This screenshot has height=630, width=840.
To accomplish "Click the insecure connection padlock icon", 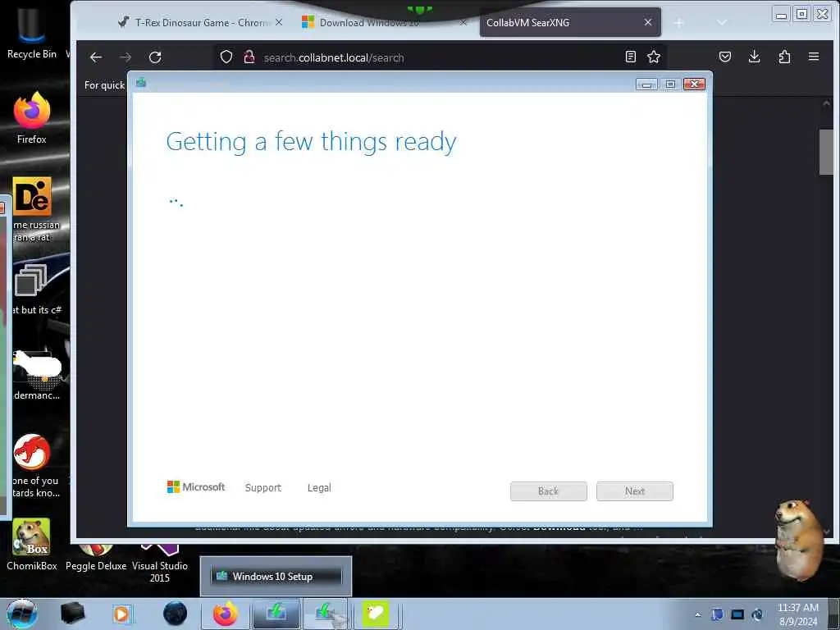I will (x=249, y=57).
